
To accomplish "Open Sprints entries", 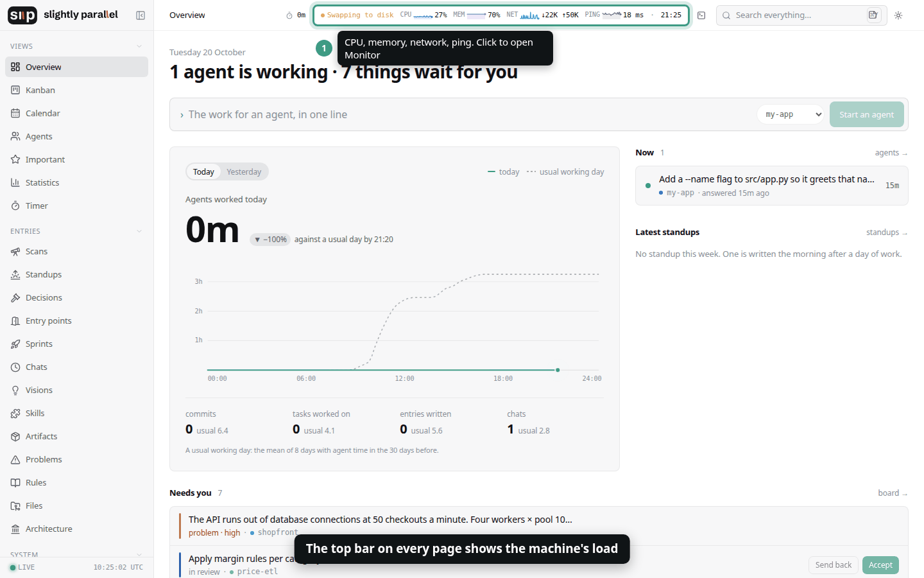I will pos(76,344).
